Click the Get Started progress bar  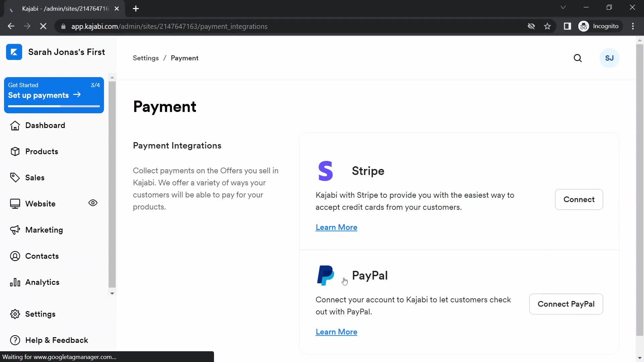point(54,106)
